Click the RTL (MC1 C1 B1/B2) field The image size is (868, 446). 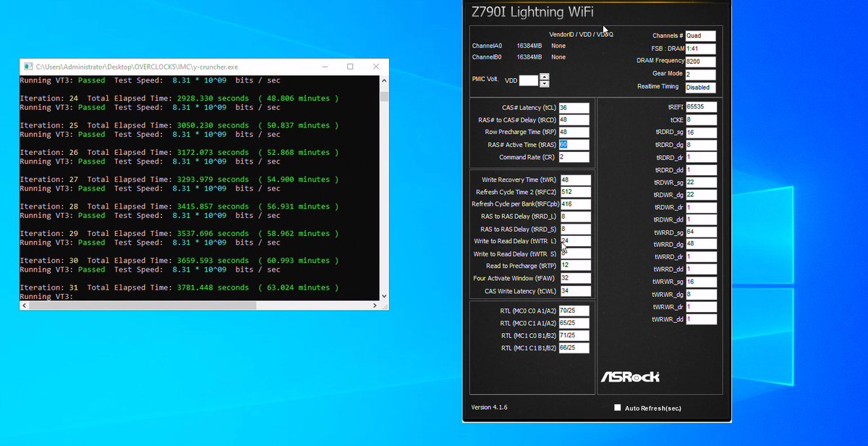[574, 348]
